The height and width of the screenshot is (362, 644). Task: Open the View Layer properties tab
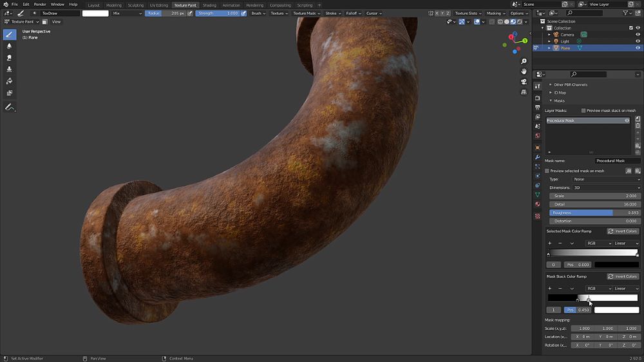click(x=538, y=117)
